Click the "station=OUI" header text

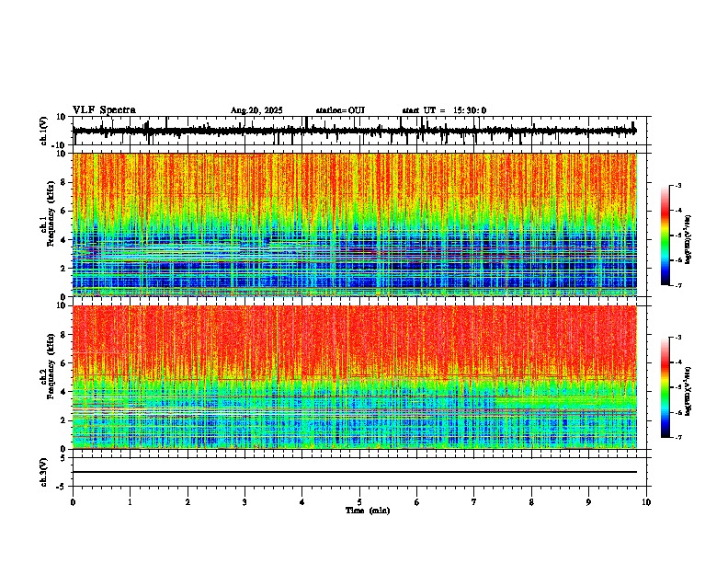(340, 110)
